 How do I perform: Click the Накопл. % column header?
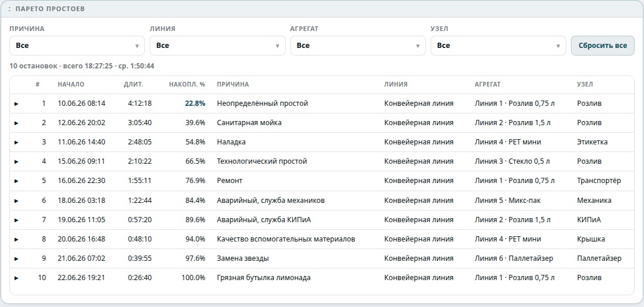tap(187, 84)
